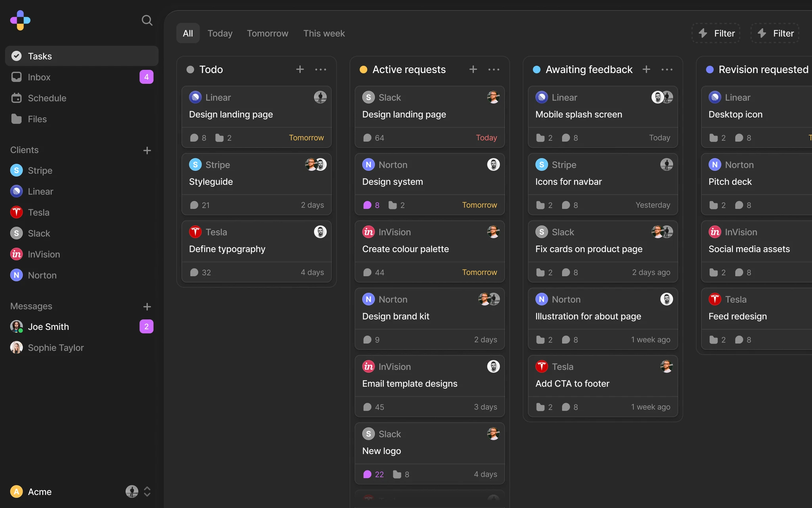Click InVision logo on Social media assets card
The image size is (812, 508).
(715, 232)
